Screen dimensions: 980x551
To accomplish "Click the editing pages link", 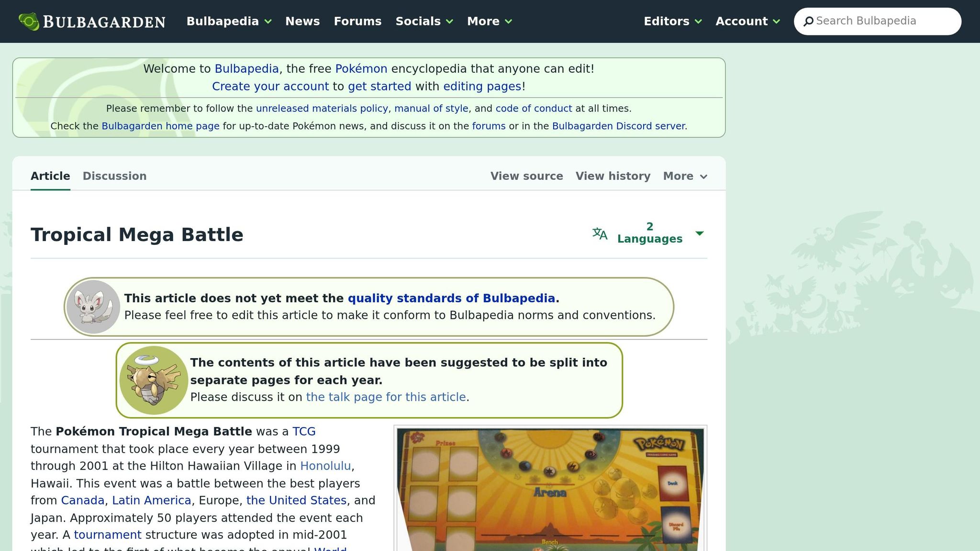I will click(x=482, y=87).
